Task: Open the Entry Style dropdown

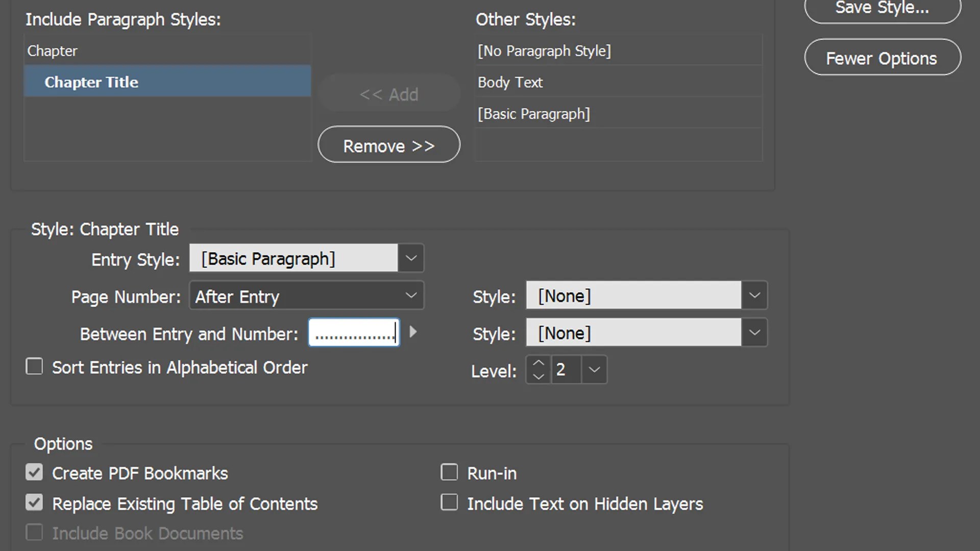Action: pos(410,258)
